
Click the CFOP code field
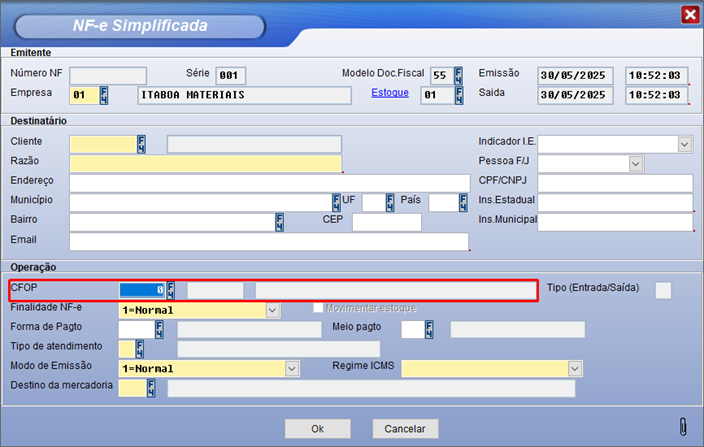142,290
